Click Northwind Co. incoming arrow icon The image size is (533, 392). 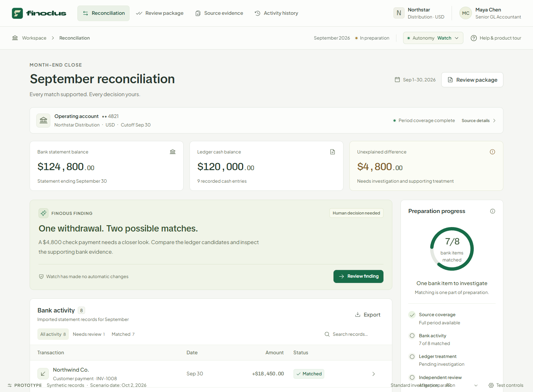pyautogui.click(x=43, y=374)
